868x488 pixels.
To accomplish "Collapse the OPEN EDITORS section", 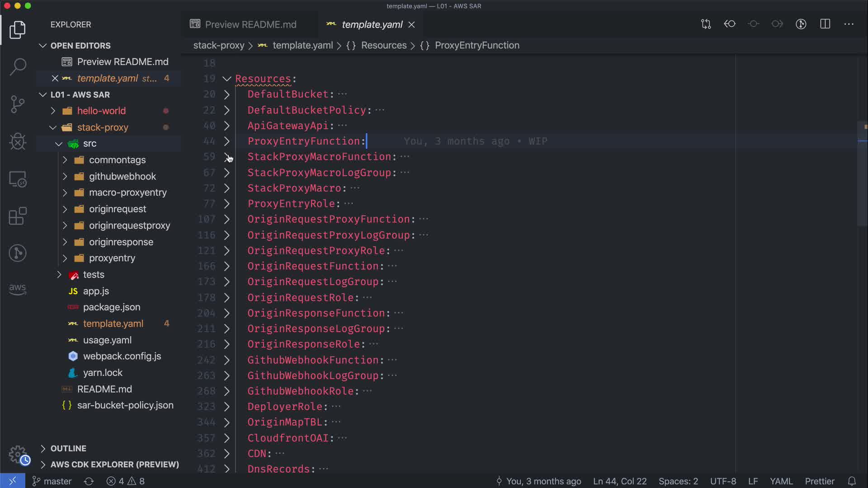I will 80,46.
